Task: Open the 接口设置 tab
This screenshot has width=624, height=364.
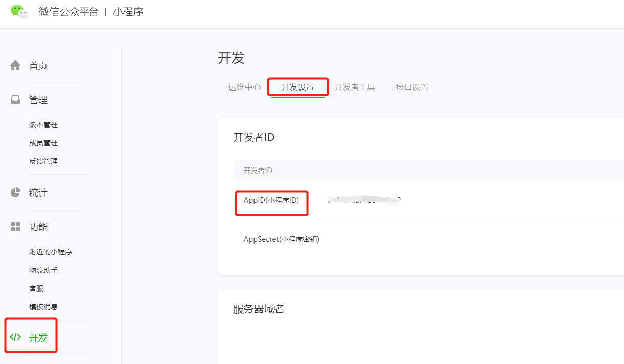Action: click(411, 87)
